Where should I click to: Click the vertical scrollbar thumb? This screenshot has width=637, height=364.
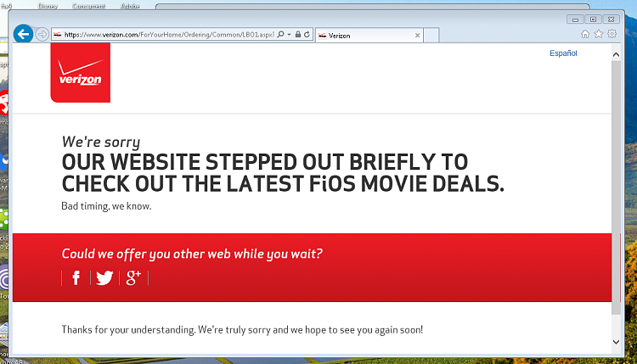pyautogui.click(x=616, y=188)
